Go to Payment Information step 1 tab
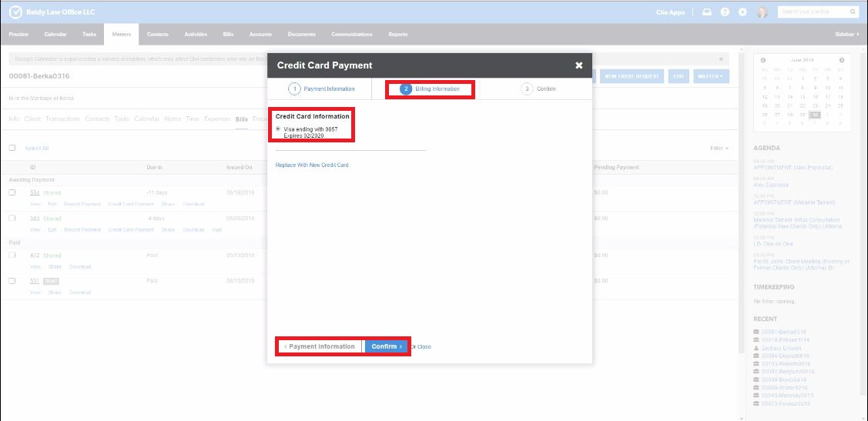 (322, 89)
